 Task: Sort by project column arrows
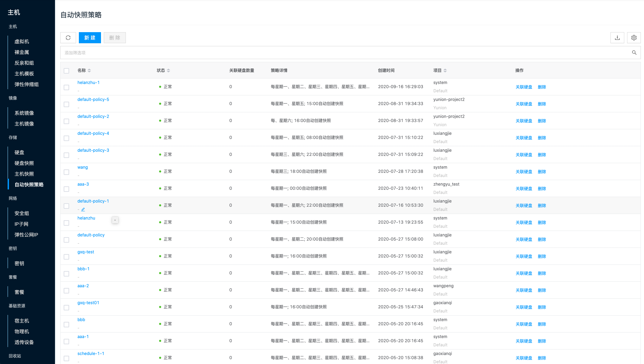tap(445, 71)
